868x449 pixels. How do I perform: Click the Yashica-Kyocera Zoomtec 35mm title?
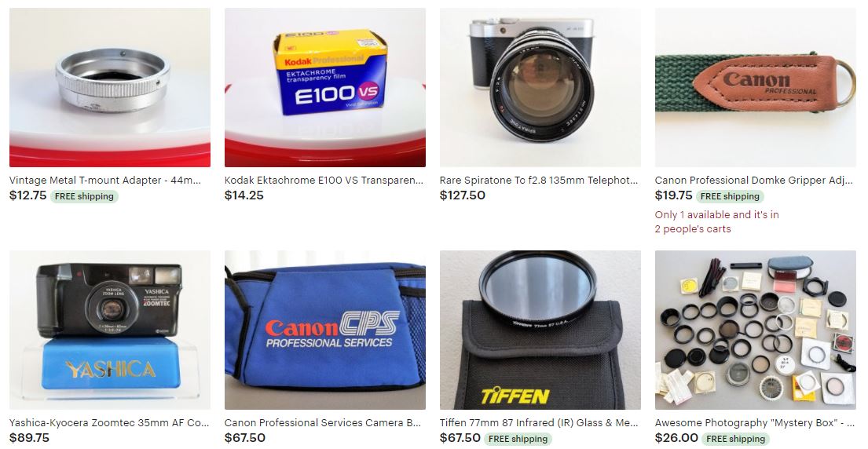point(109,423)
